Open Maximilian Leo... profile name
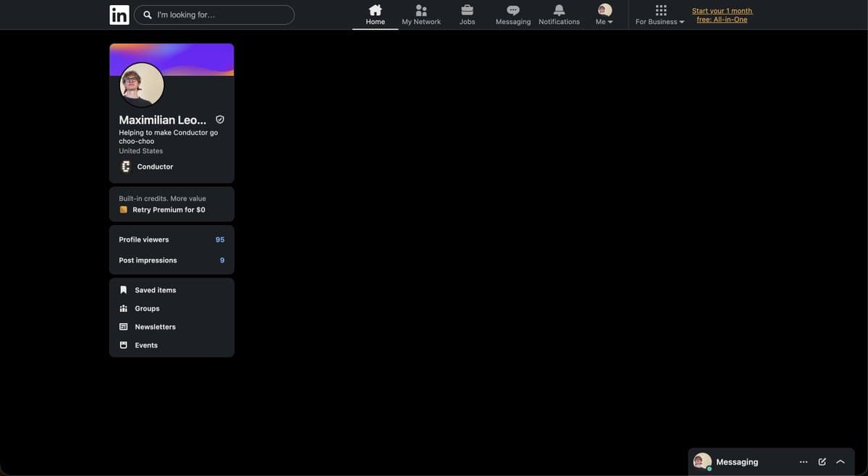 click(x=162, y=120)
